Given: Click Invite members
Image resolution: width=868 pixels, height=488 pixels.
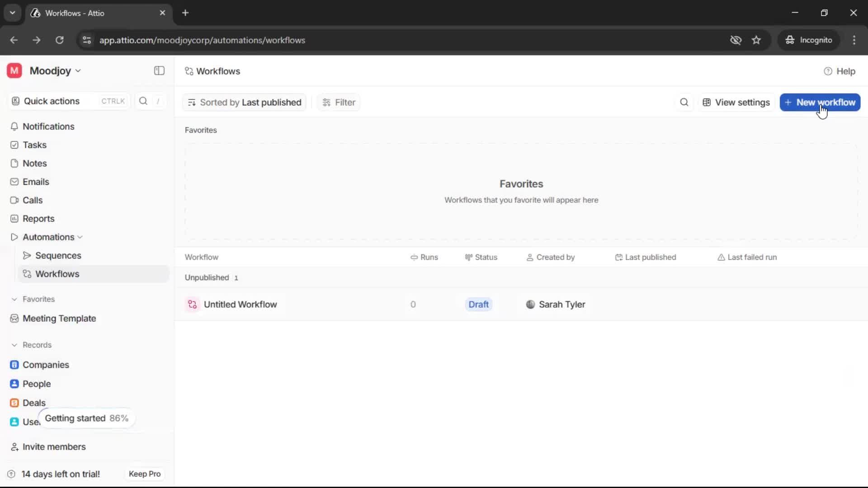Looking at the screenshot, I should [x=54, y=447].
